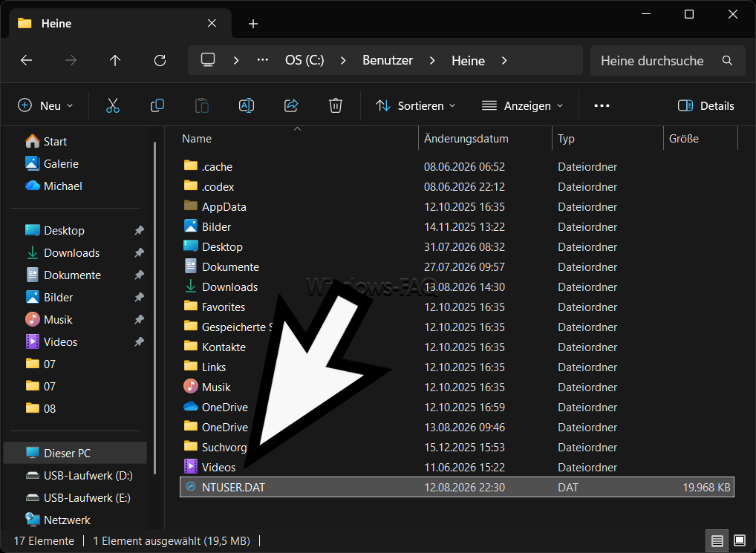Go back with the left arrow
The image size is (756, 553).
(26, 60)
